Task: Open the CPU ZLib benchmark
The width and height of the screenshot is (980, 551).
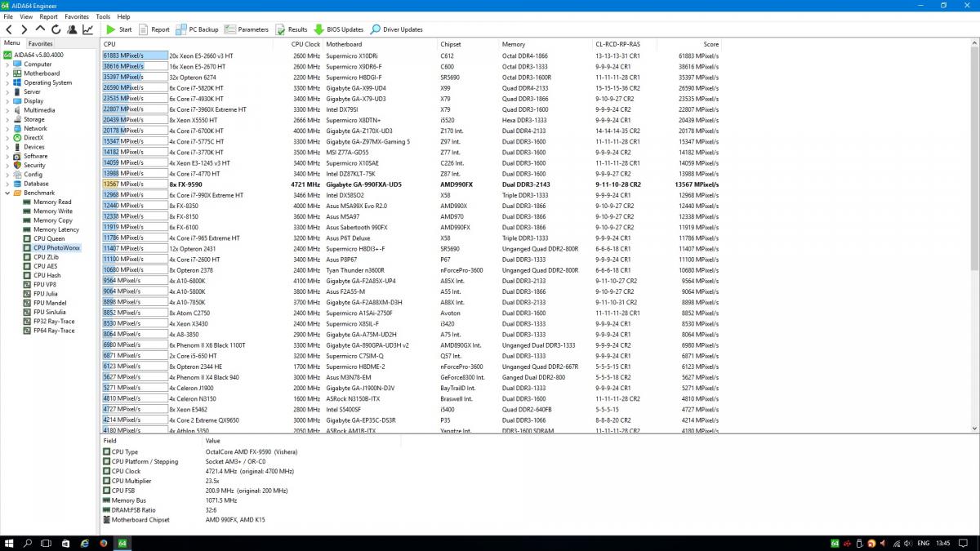Action: [x=46, y=257]
